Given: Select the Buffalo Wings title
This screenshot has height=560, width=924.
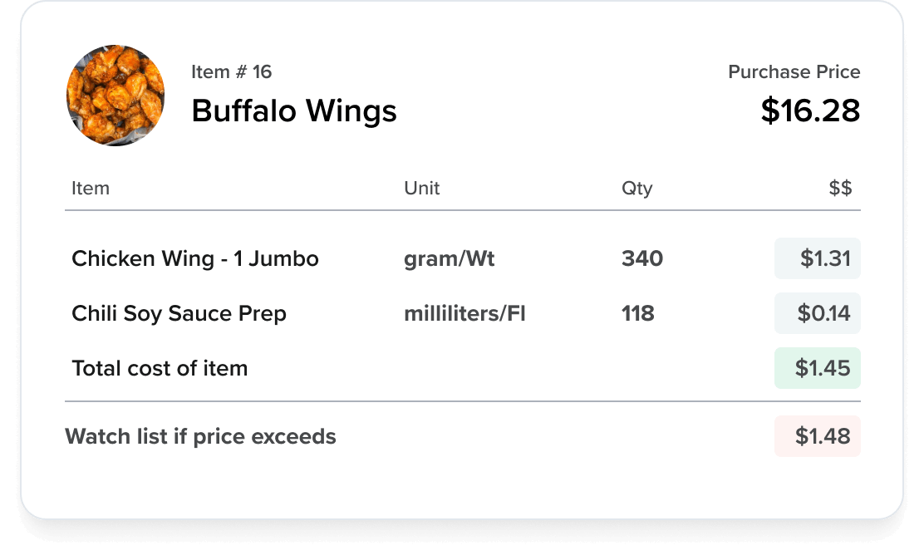Looking at the screenshot, I should 293,111.
